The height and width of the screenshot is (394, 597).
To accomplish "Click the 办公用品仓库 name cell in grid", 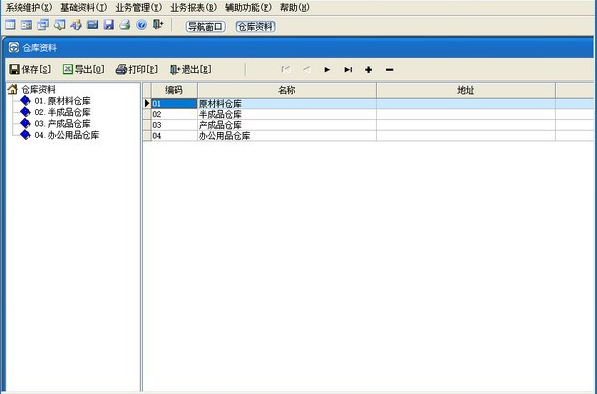I will tap(287, 136).
